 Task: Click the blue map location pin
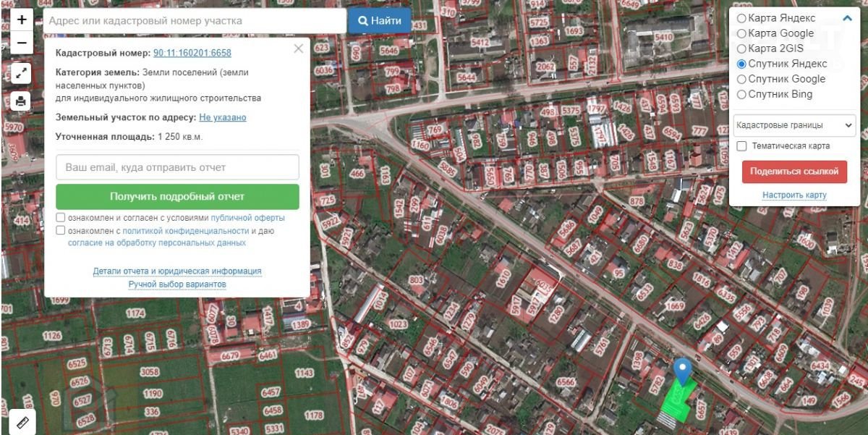coord(682,371)
